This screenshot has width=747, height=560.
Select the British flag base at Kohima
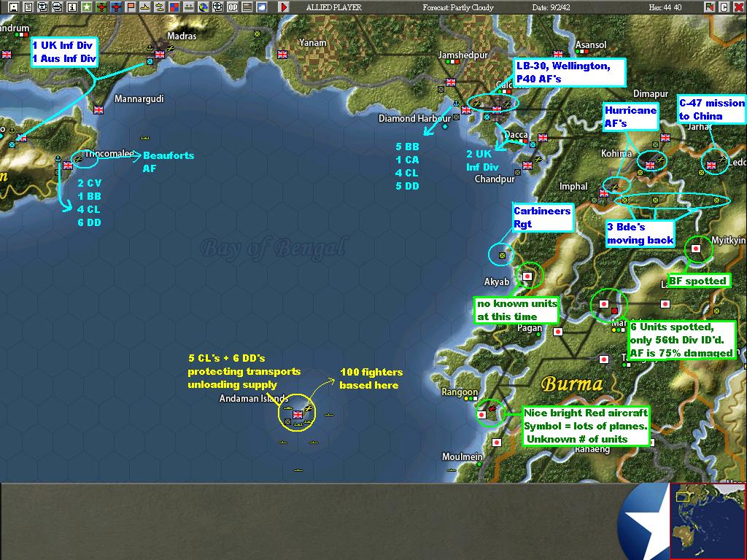click(x=650, y=166)
